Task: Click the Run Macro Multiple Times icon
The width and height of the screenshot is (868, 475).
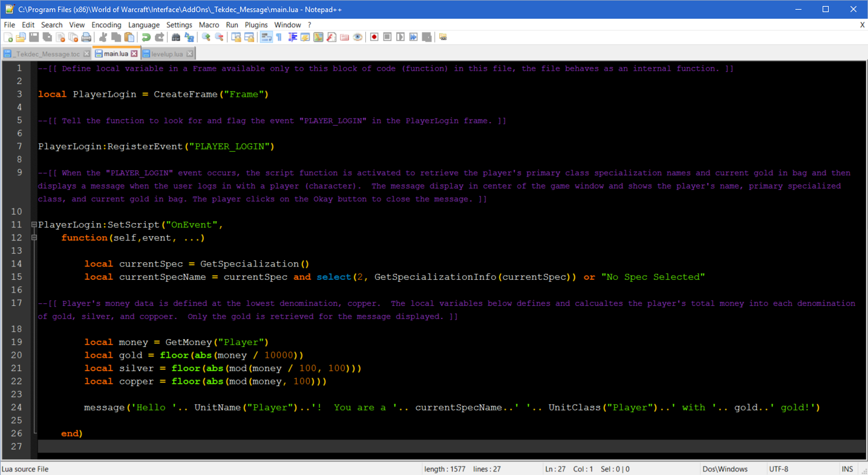Action: pyautogui.click(x=413, y=37)
